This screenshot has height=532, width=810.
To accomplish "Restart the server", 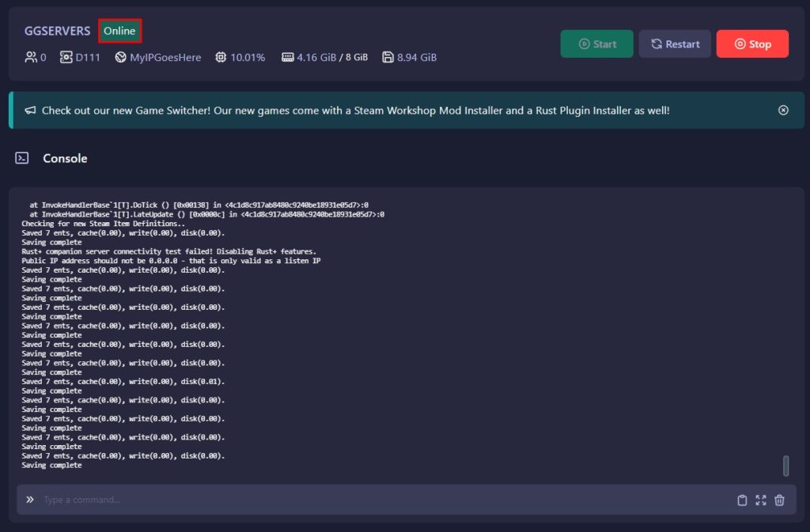I will pos(675,44).
